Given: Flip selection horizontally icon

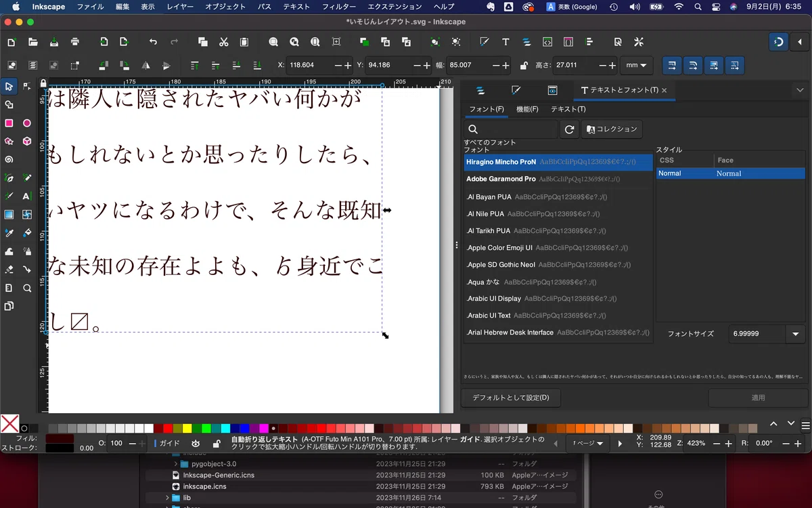Looking at the screenshot, I should [x=145, y=66].
